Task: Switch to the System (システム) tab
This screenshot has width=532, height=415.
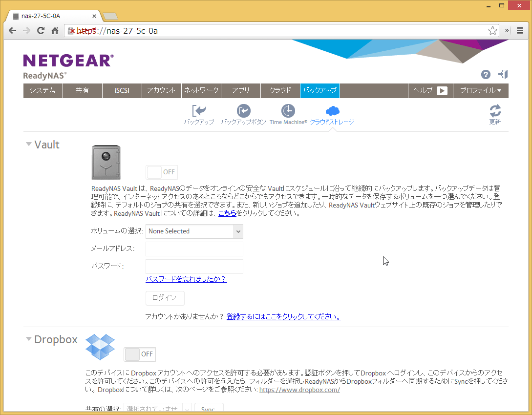Action: point(43,91)
